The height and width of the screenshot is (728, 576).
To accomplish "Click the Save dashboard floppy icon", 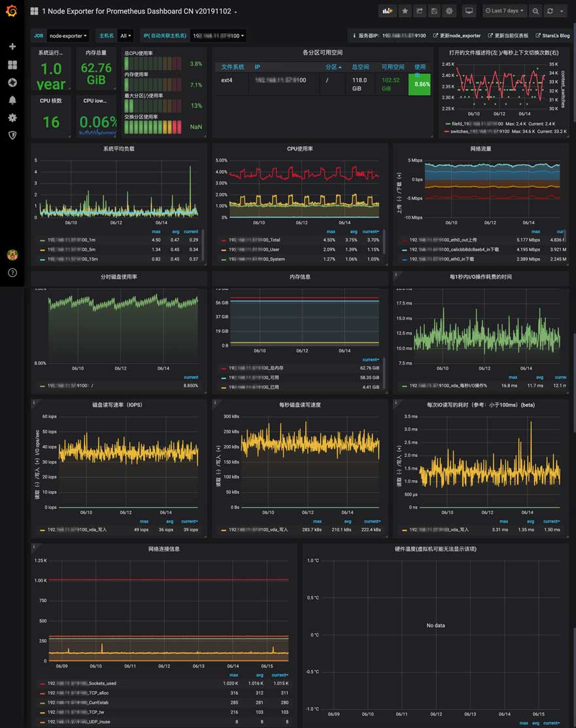I will tap(434, 11).
